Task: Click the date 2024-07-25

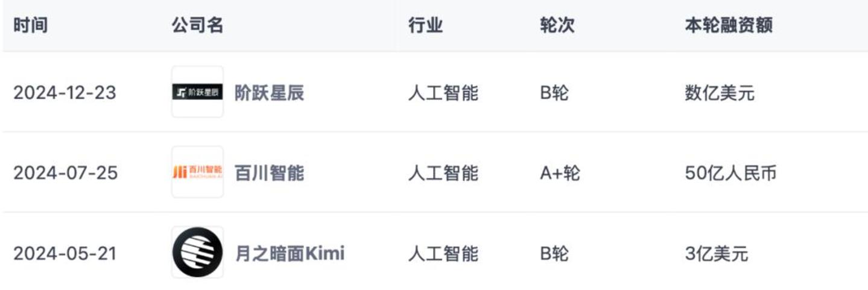Action: pos(65,173)
